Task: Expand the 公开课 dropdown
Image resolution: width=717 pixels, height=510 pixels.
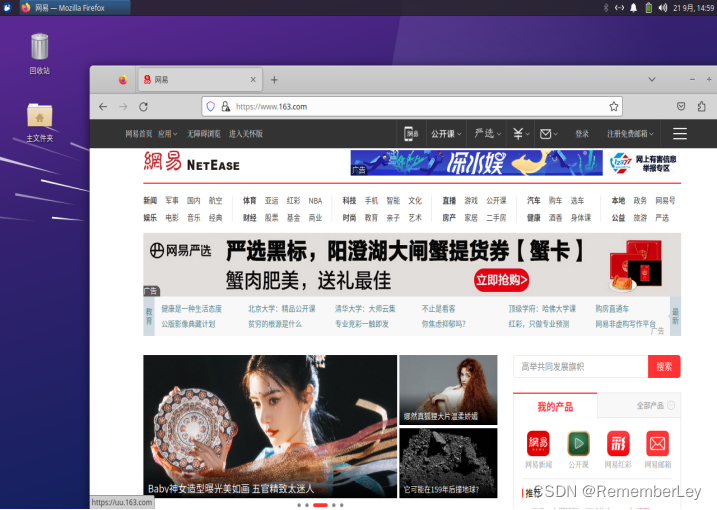Action: (x=446, y=134)
